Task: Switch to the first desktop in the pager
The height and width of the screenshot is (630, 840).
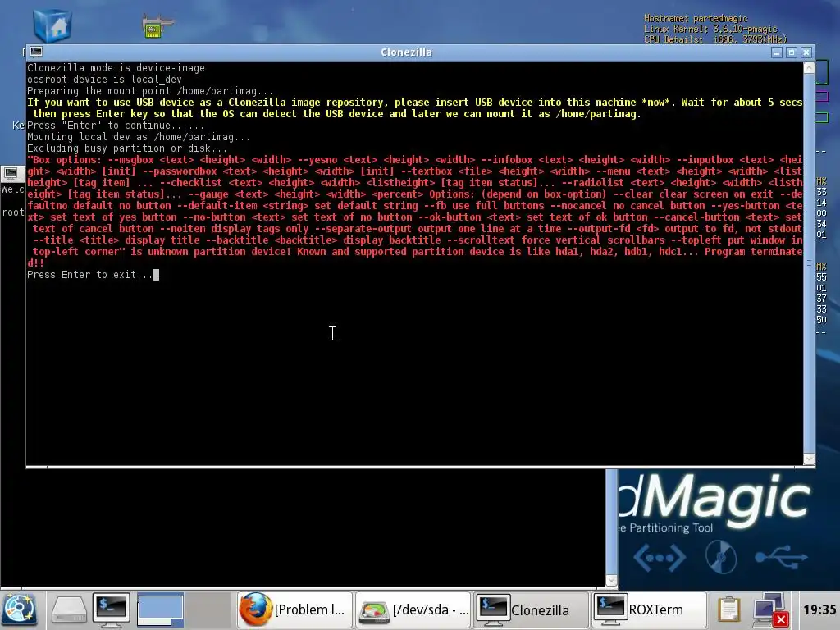Action: [160, 609]
